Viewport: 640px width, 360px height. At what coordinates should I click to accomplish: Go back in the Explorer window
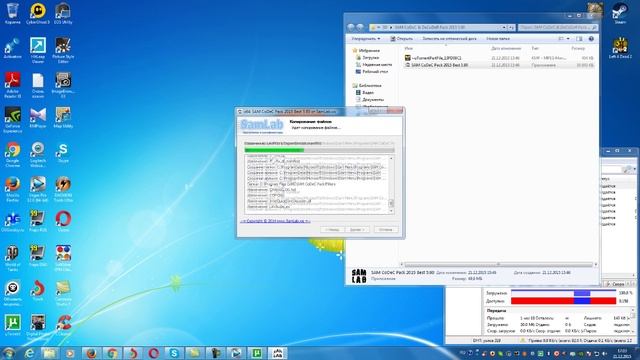[351, 27]
